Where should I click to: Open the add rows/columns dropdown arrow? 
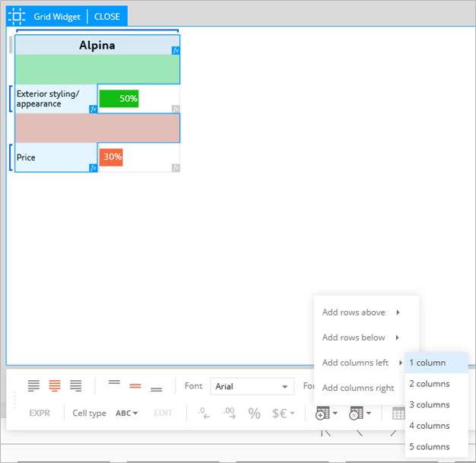(335, 413)
